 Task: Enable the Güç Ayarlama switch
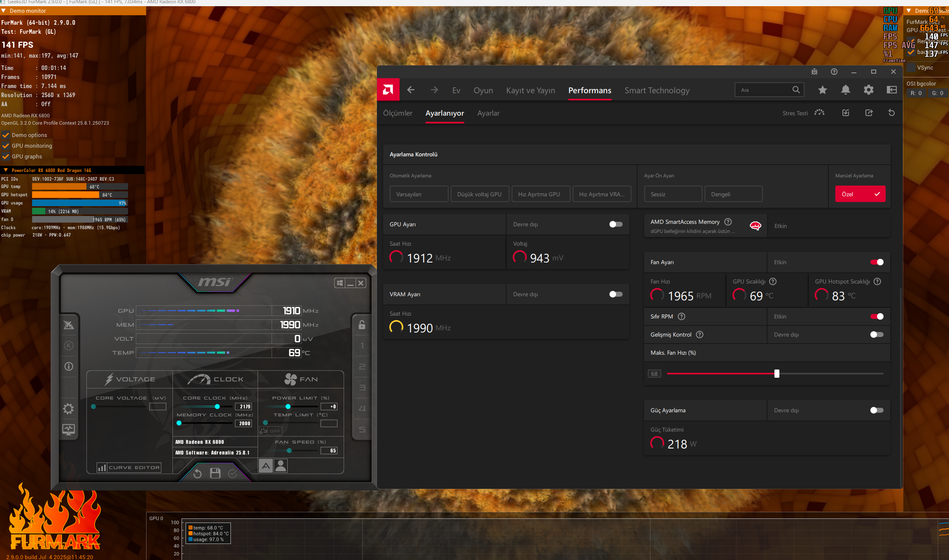(x=877, y=410)
